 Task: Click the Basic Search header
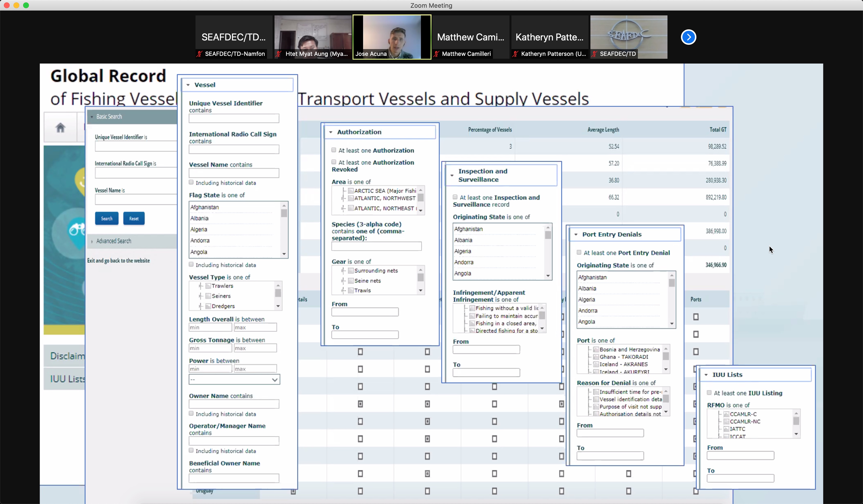(109, 117)
